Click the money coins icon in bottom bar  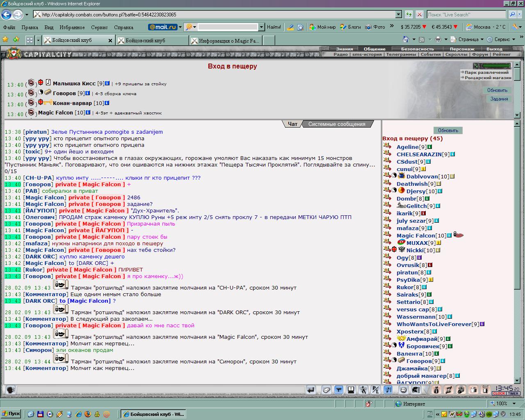pos(461,390)
